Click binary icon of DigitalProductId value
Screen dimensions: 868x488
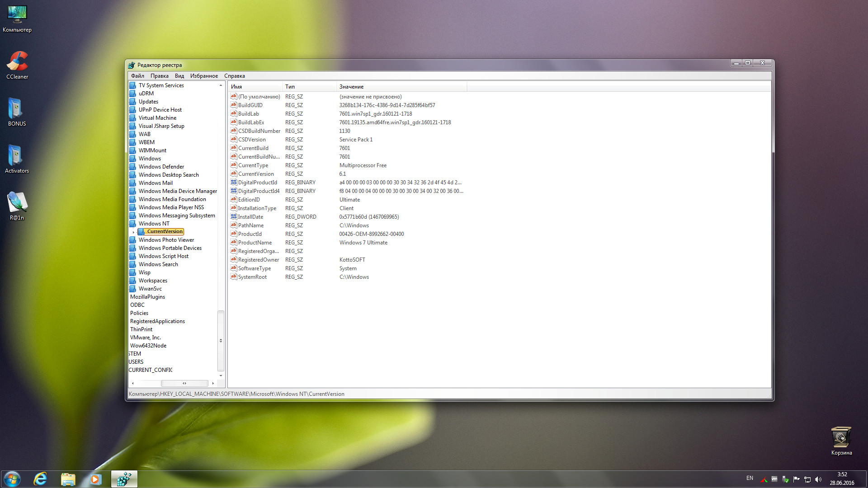[x=234, y=182]
